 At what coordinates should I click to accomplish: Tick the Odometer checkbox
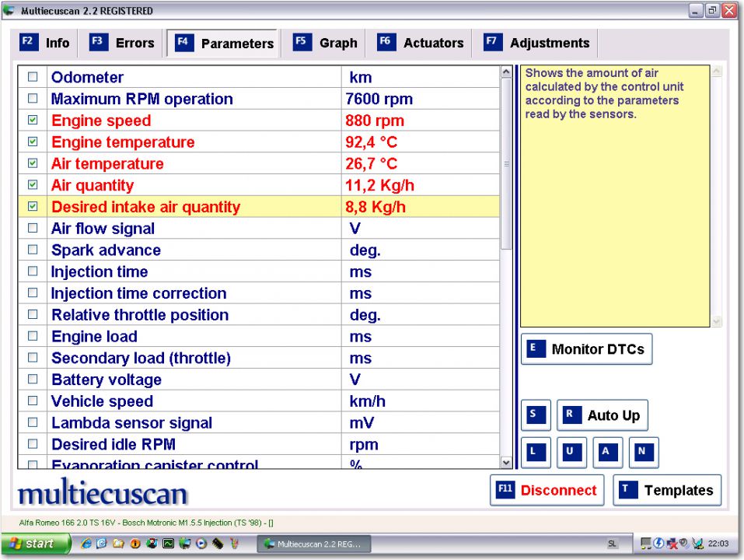coord(33,76)
